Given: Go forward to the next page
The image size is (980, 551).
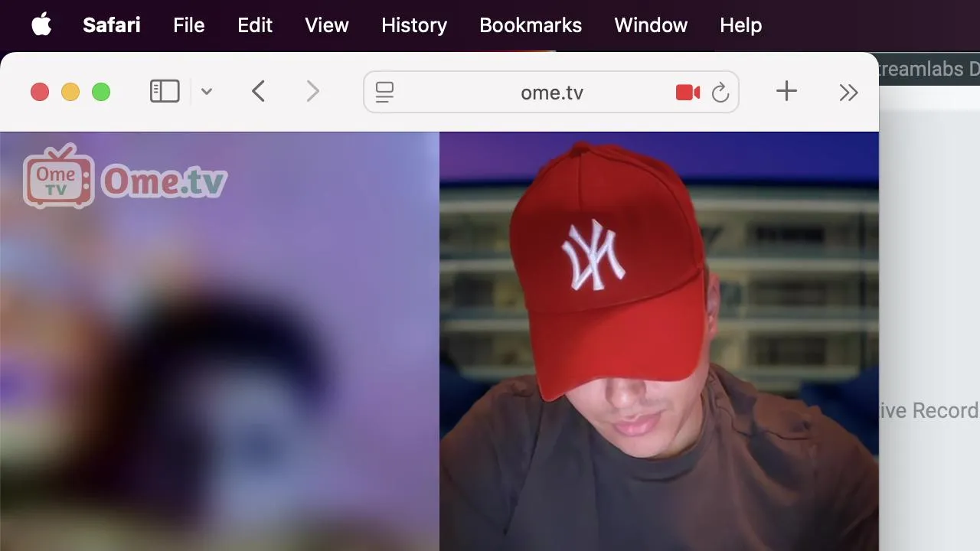Looking at the screenshot, I should click(312, 92).
